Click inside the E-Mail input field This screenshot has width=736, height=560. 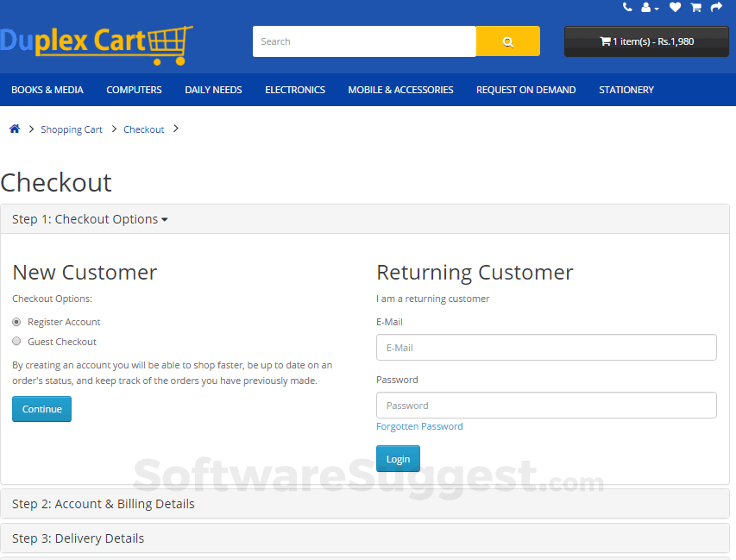tap(546, 347)
